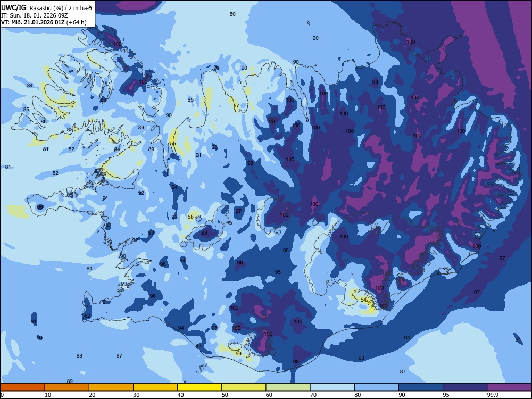Click the humidity value '57' on the map
This screenshot has height=399, width=532.
point(236,106)
